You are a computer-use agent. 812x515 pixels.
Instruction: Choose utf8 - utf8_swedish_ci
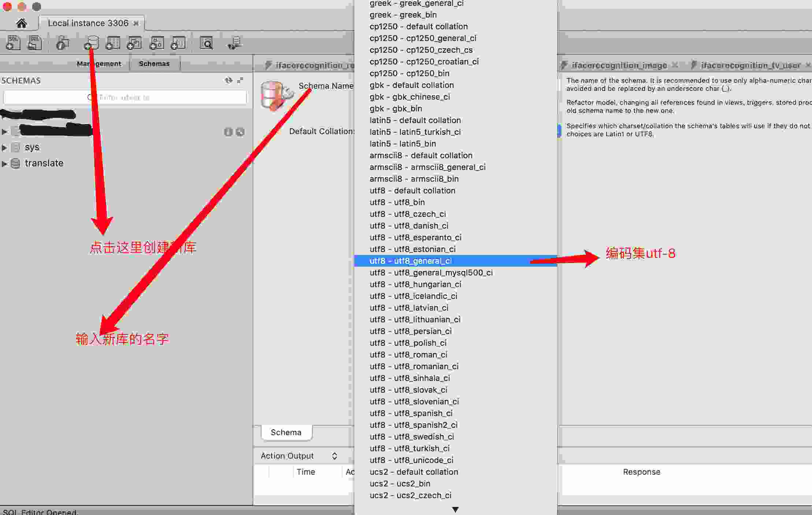click(456, 437)
